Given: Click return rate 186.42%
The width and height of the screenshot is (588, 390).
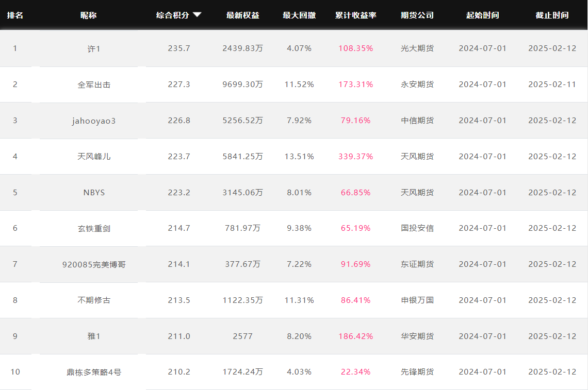Looking at the screenshot, I should click(355, 336).
